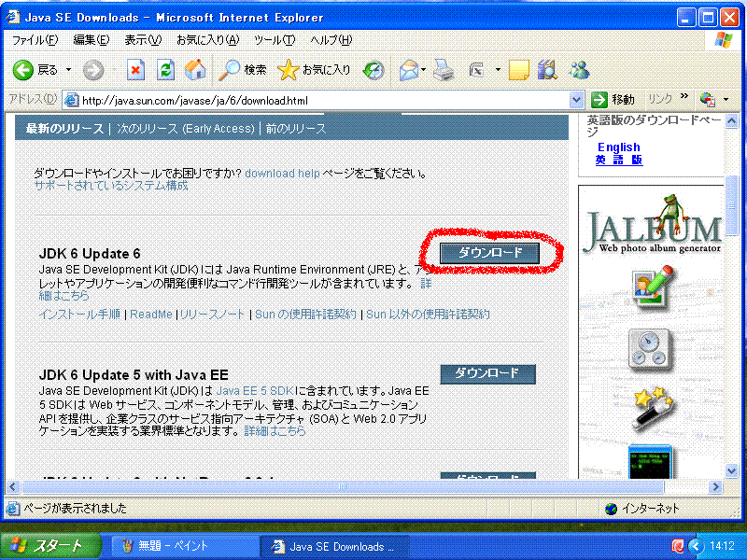
Task: Open the Mail button dropdown arrow
Action: coord(423,70)
